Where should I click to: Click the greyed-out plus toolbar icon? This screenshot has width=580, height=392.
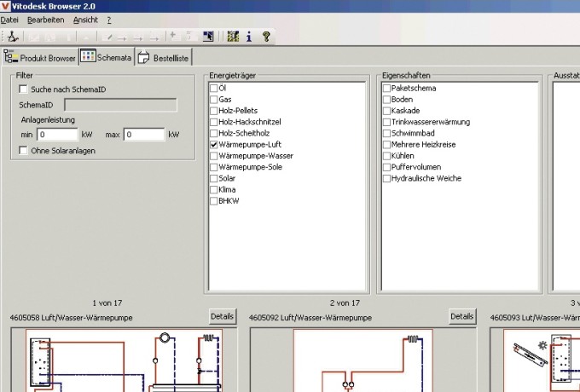(x=172, y=36)
